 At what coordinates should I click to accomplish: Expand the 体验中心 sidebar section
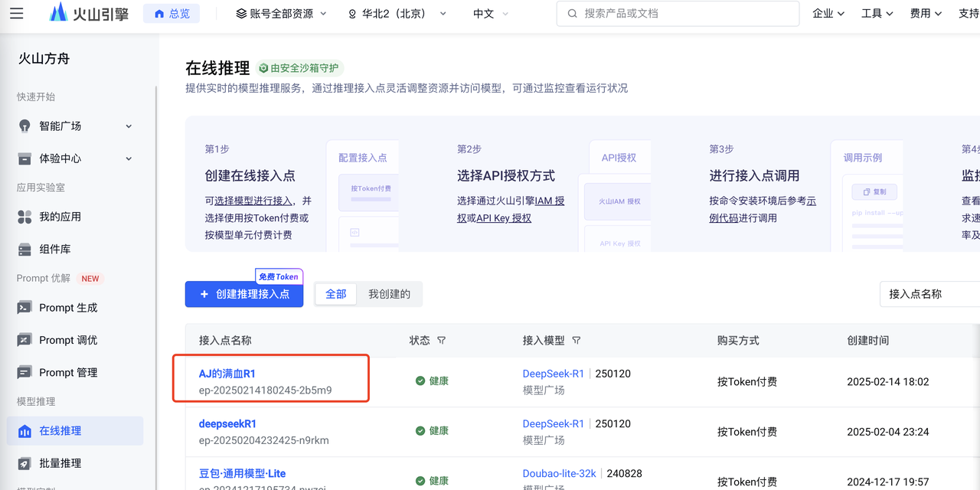(x=129, y=158)
